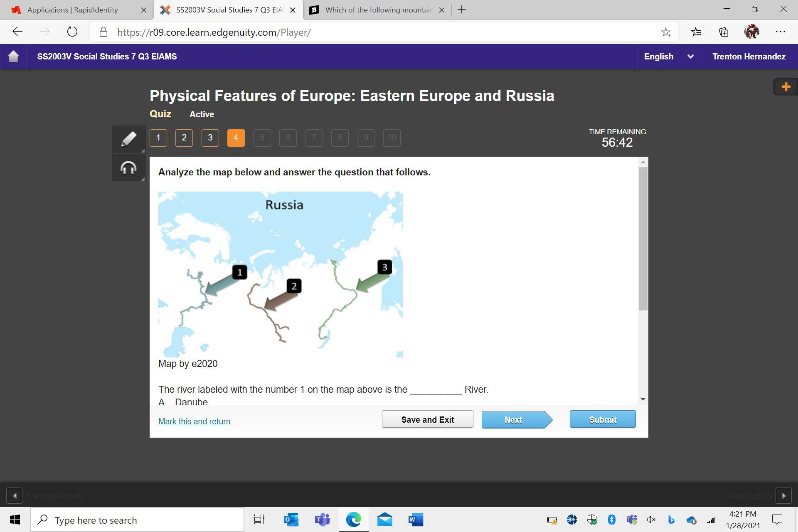The image size is (798, 532).
Task: Click the home icon in course header
Action: coord(13,57)
